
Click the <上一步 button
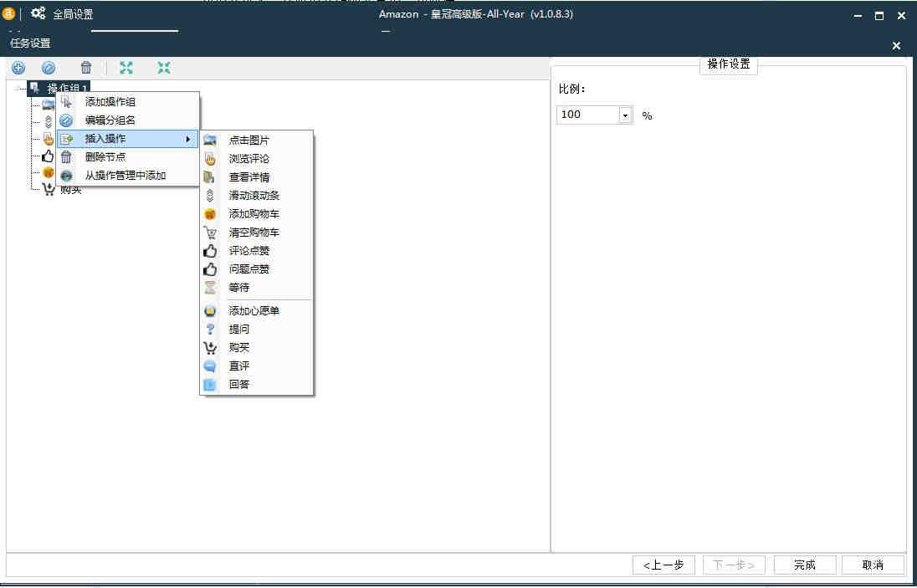(663, 565)
